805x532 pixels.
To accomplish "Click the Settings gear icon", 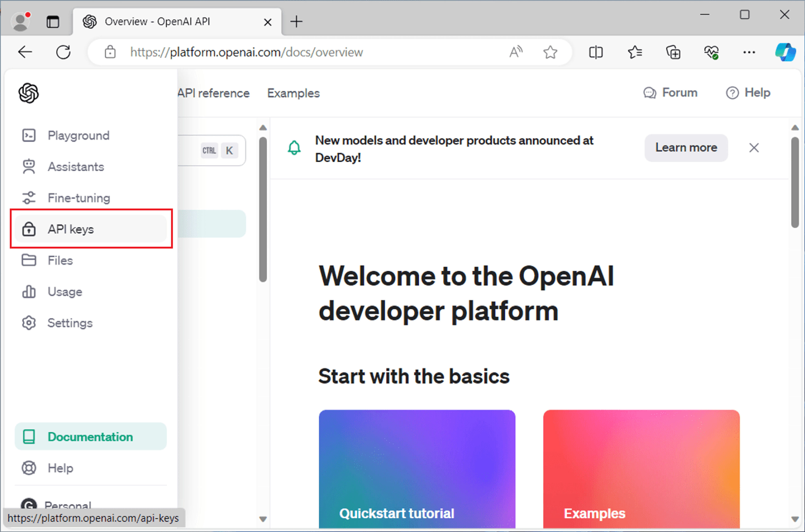I will [x=29, y=323].
